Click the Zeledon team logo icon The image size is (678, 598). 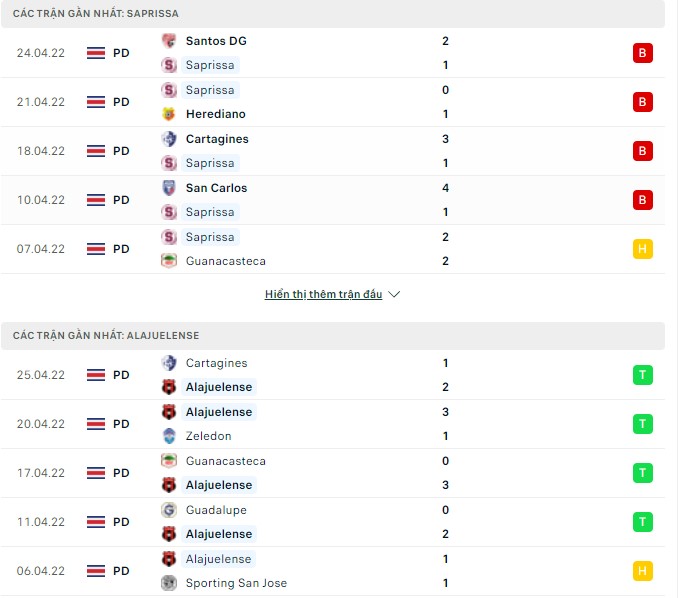tap(169, 436)
